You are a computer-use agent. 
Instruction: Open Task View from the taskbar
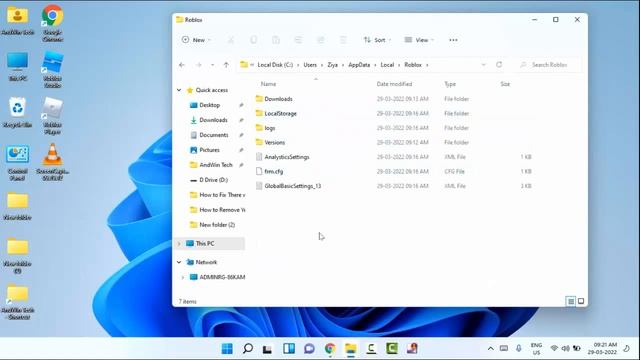click(268, 349)
